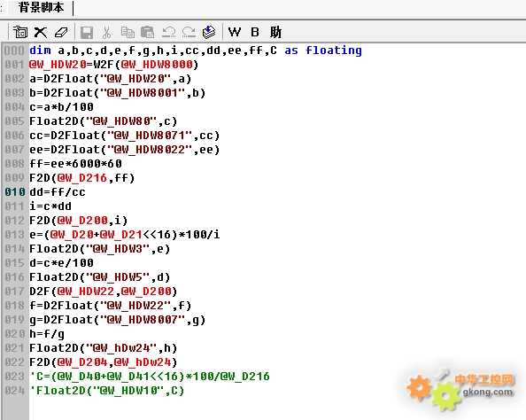The width and height of the screenshot is (526, 420).
Task: Click line c=a*b/100 in editor
Action: tap(61, 107)
